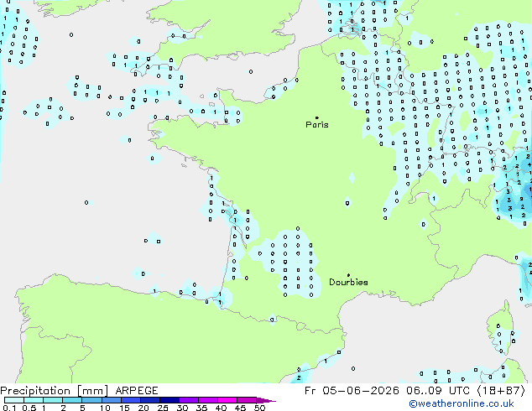Image resolution: width=532 pixels, height=411 pixels.
Task: Click the '45' legend scale value
Action: point(240,408)
